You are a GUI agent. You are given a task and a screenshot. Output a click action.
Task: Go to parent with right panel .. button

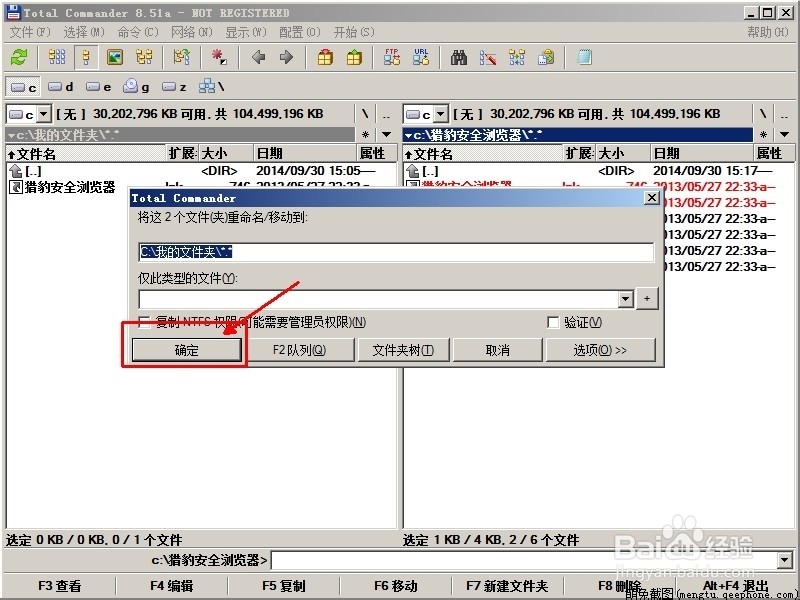[x=785, y=114]
